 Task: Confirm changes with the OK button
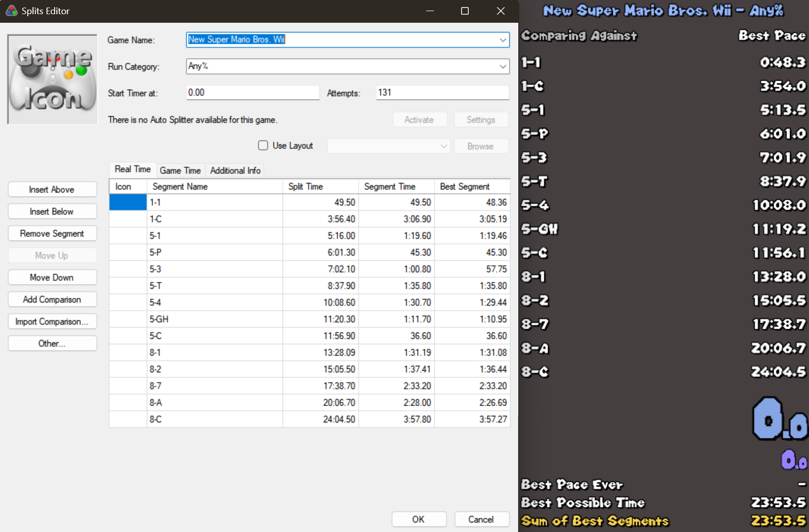tap(419, 519)
